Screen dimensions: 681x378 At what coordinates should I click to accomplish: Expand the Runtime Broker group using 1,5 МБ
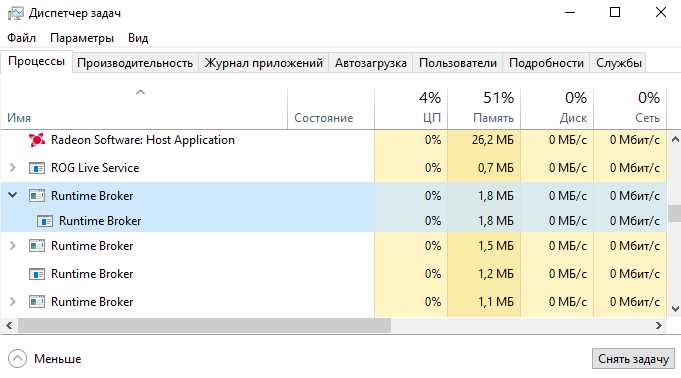coord(13,246)
